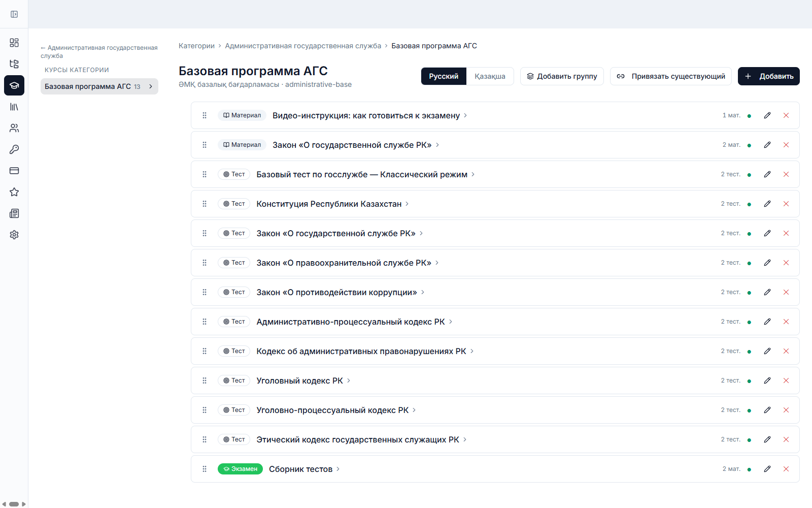The width and height of the screenshot is (812, 508).
Task: Delete the Конституция Республики Казахстан row
Action: (786, 204)
